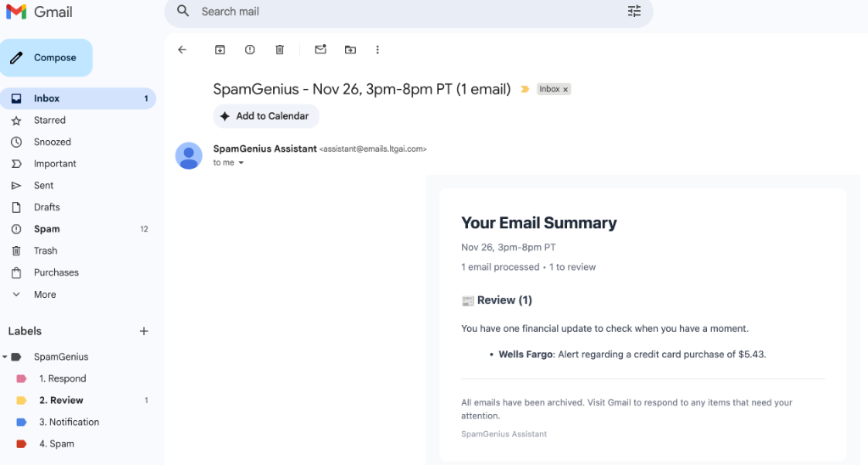The image size is (868, 465).
Task: Report spam using the exclamation icon
Action: 249,50
